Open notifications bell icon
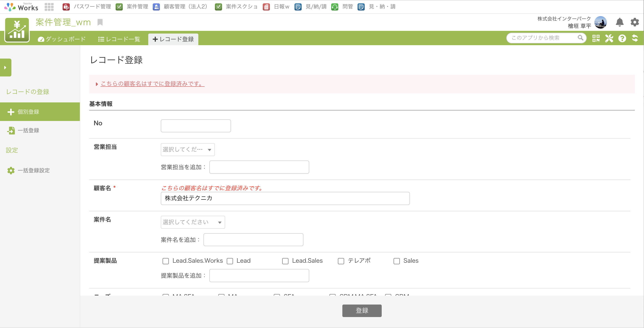The height and width of the screenshot is (328, 644). click(x=619, y=22)
